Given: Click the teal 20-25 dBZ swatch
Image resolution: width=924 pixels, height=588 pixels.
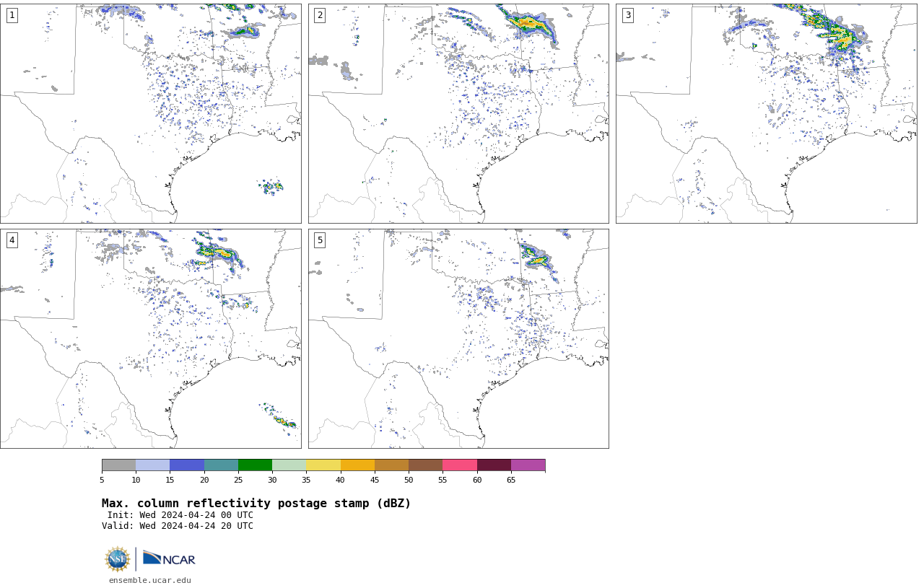Looking at the screenshot, I should [221, 465].
